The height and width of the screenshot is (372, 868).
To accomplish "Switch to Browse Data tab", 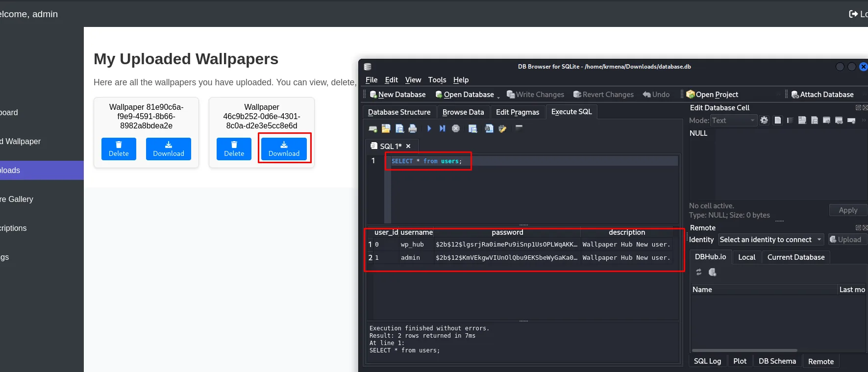I will coord(463,112).
